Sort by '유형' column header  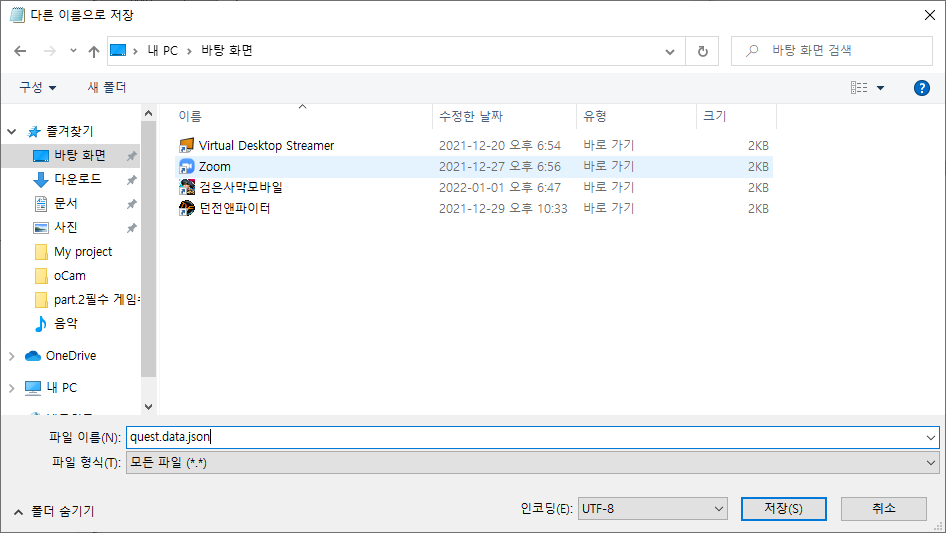coord(595,116)
